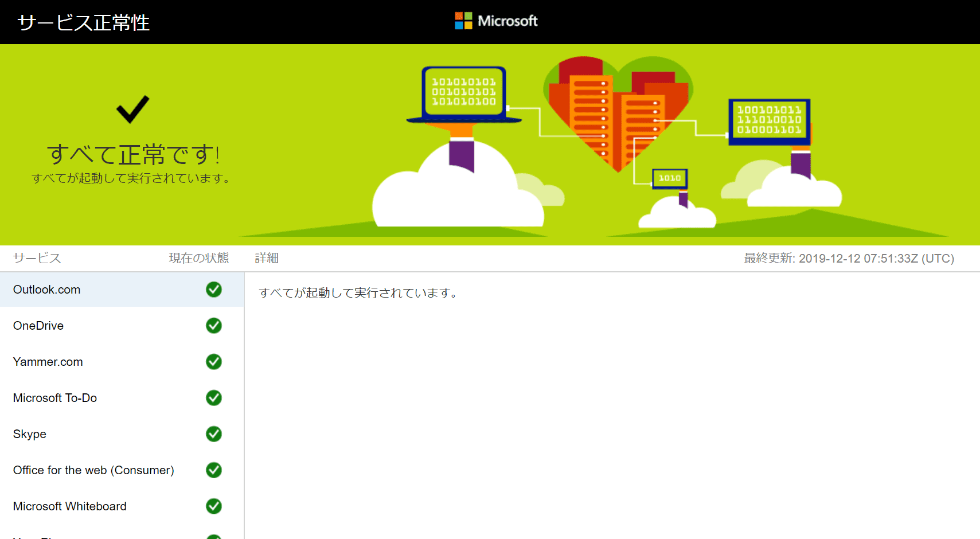This screenshot has width=980, height=539.
Task: Show Microsoft To-Do status details
Action: point(122,398)
